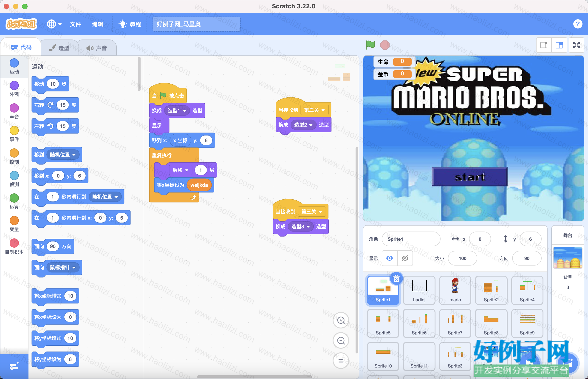Click the green flag to run project
The image size is (588, 379).
(x=370, y=45)
